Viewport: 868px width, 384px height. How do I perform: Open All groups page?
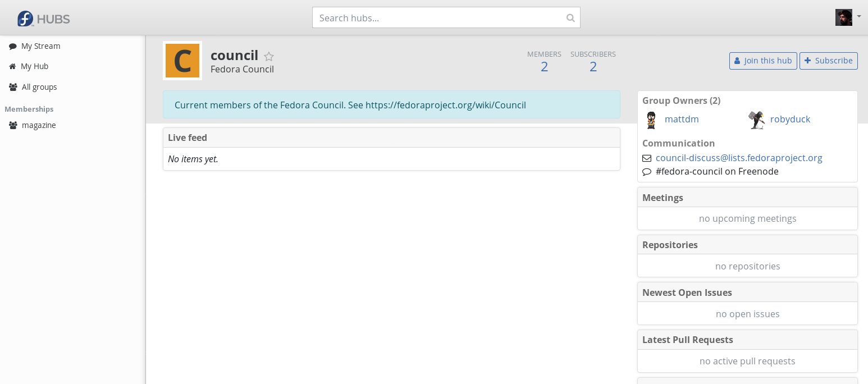tap(39, 87)
